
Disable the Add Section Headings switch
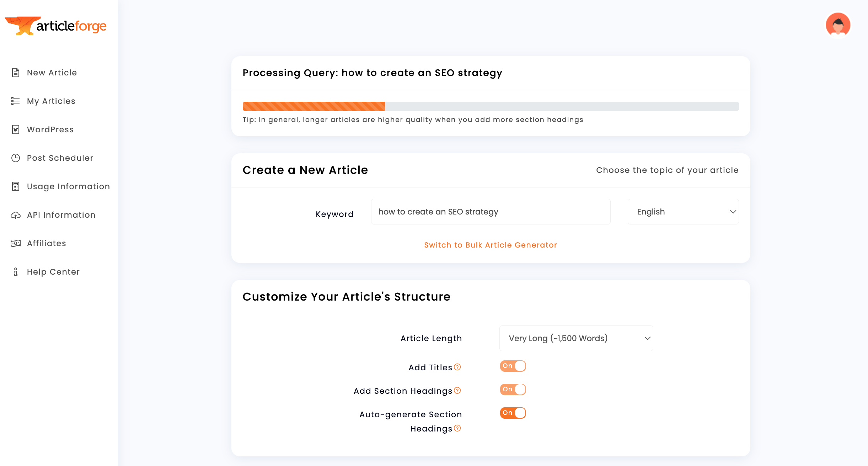513,390
